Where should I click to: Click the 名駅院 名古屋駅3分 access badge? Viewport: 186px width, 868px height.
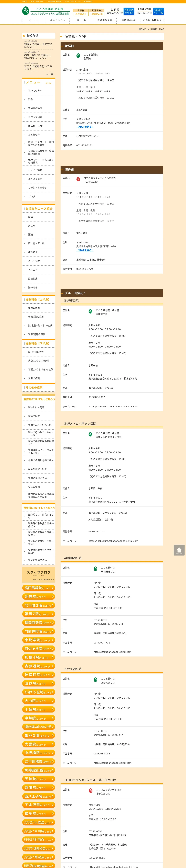[x=81, y=12]
